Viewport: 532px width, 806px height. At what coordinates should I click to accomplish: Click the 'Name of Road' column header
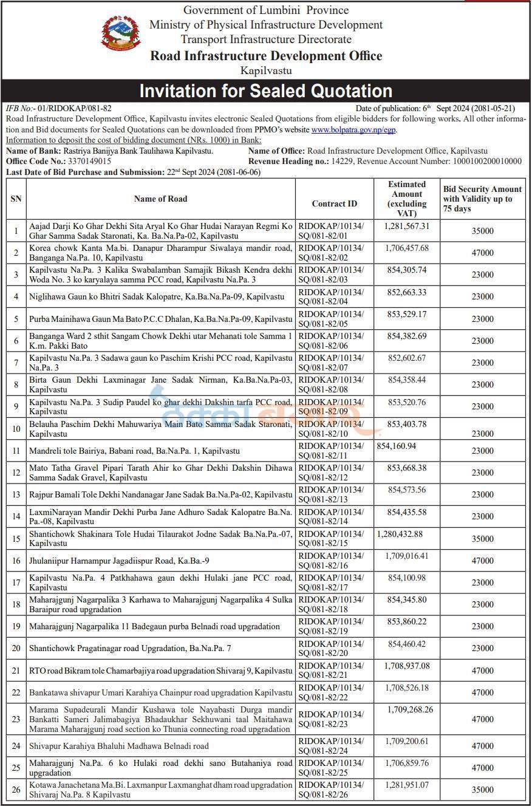(x=160, y=199)
